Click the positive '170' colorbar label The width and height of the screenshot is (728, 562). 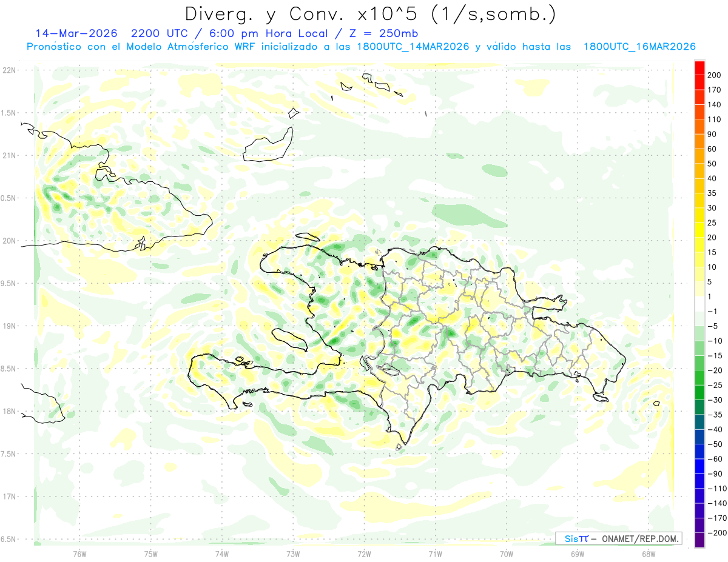715,90
